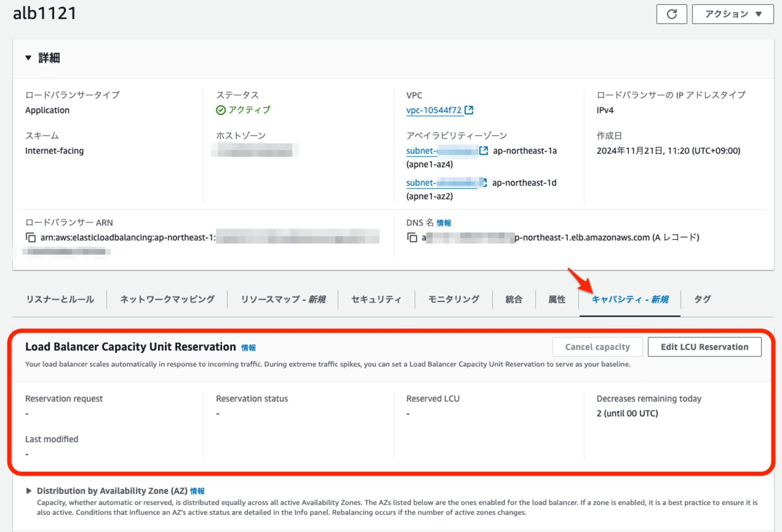This screenshot has height=532, width=782.
Task: Select the Reserved LCU label
Action: tap(433, 399)
